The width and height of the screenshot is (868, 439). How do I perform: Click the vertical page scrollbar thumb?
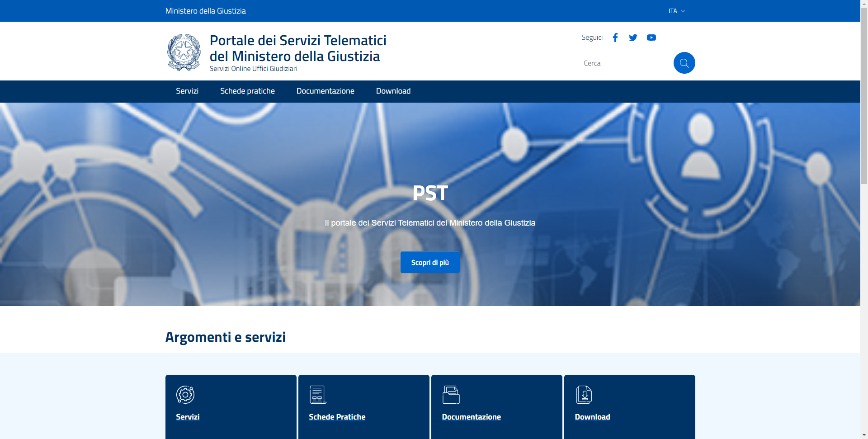[x=864, y=96]
